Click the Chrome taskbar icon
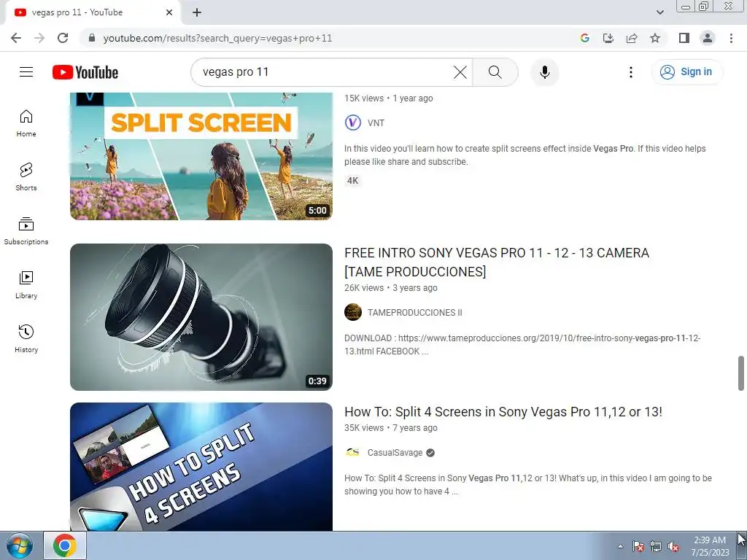The image size is (747, 560). tap(65, 545)
